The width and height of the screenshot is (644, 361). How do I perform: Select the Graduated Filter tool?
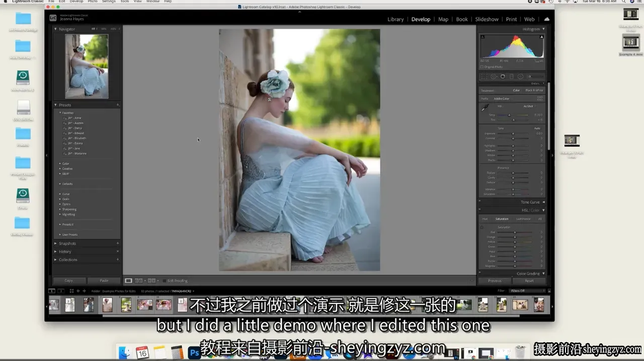[x=512, y=77]
